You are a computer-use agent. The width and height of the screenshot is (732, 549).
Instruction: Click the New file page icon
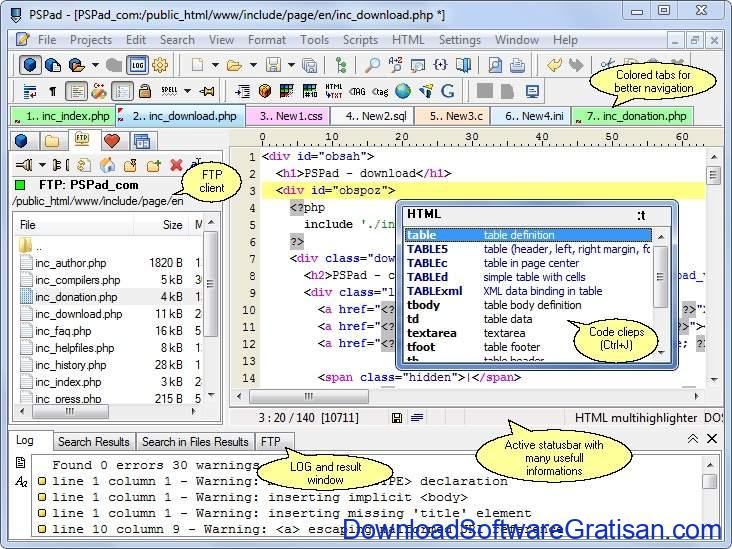point(197,65)
